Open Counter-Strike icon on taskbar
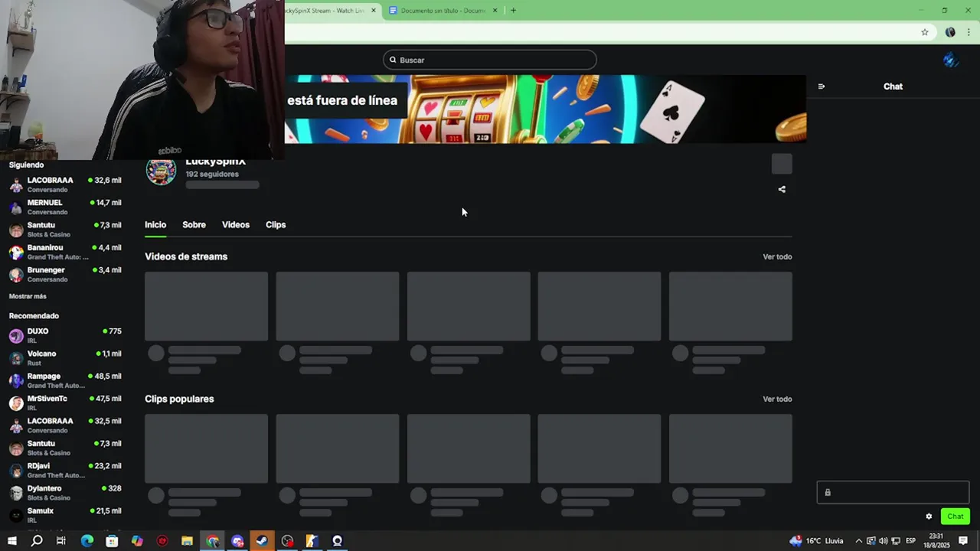The height and width of the screenshot is (551, 980). 312,541
